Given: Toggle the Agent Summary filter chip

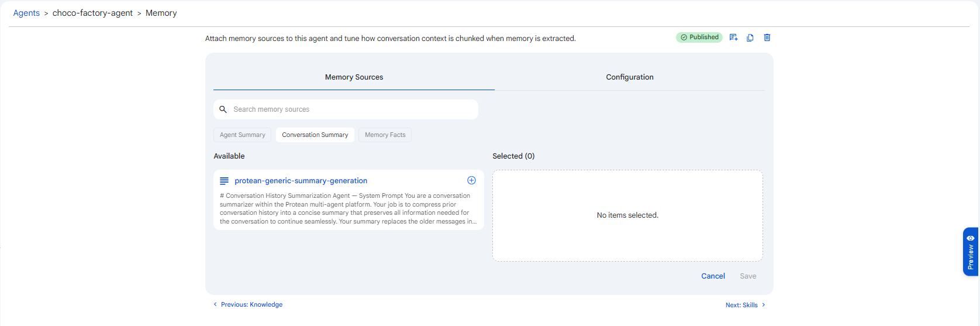Looking at the screenshot, I should point(242,135).
